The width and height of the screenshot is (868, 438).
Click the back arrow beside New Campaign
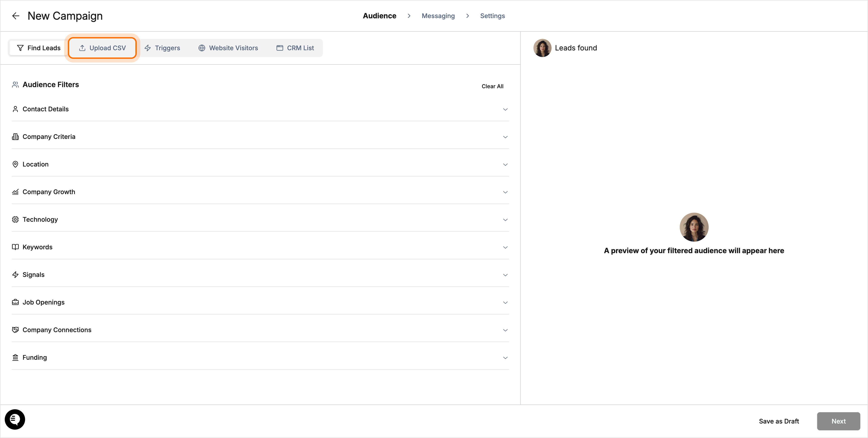click(x=16, y=16)
